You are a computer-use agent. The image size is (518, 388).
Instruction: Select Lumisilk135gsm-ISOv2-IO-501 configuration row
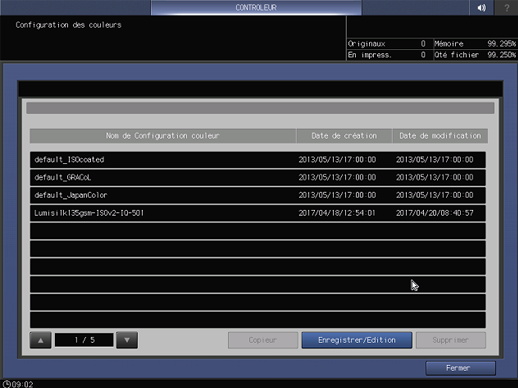point(258,213)
